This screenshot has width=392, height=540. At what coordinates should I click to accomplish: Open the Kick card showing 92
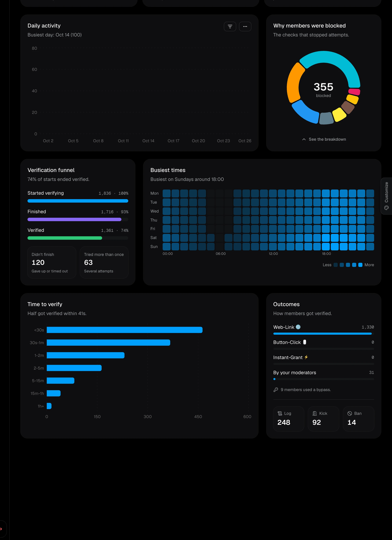(x=323, y=419)
